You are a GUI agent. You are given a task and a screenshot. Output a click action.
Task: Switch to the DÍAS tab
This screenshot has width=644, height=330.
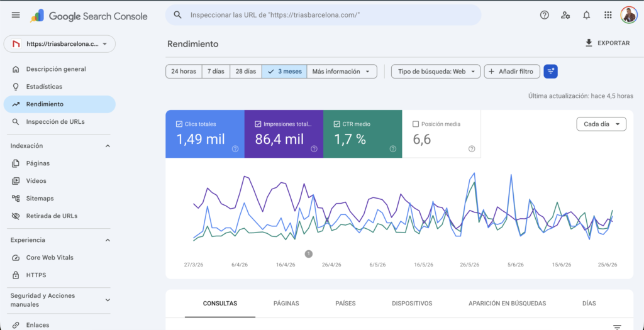click(x=589, y=304)
